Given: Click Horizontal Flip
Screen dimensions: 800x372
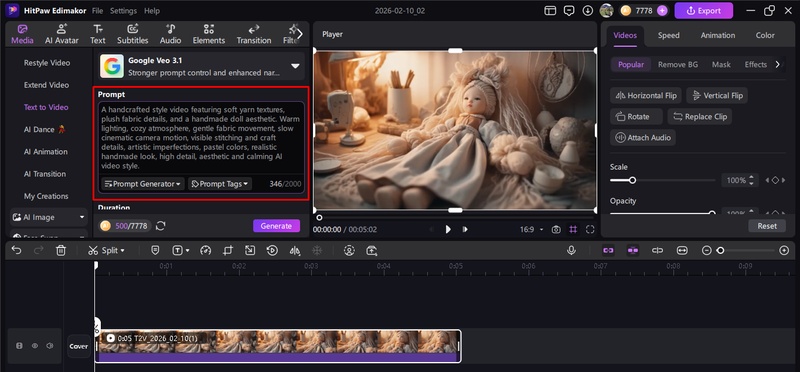Looking at the screenshot, I should 646,95.
